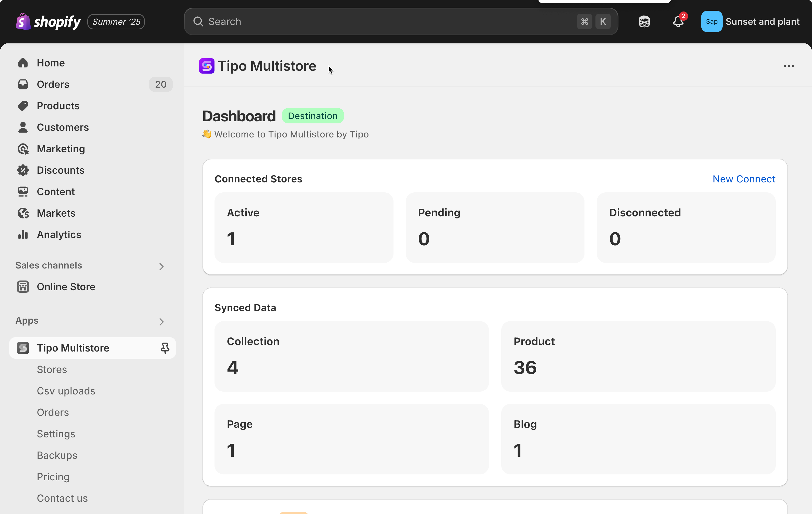The width and height of the screenshot is (812, 514).
Task: Click the Analytics bar chart icon
Action: pos(23,235)
